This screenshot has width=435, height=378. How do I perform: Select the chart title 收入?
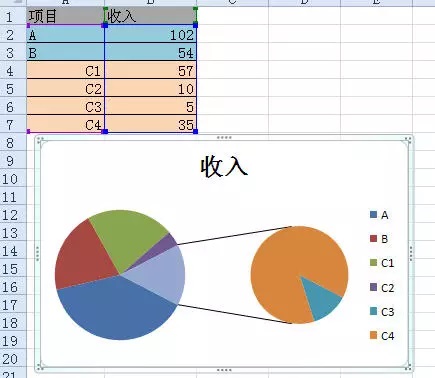point(224,167)
